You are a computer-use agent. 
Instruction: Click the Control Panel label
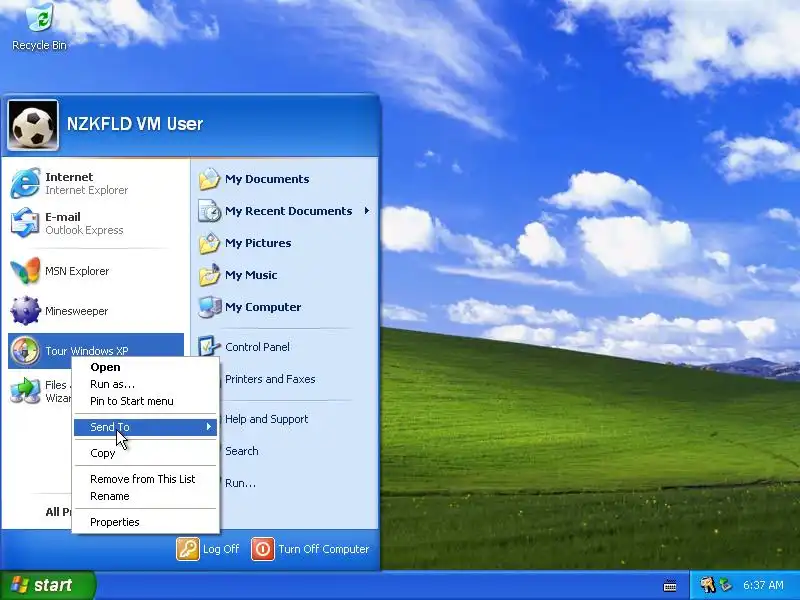pos(257,347)
